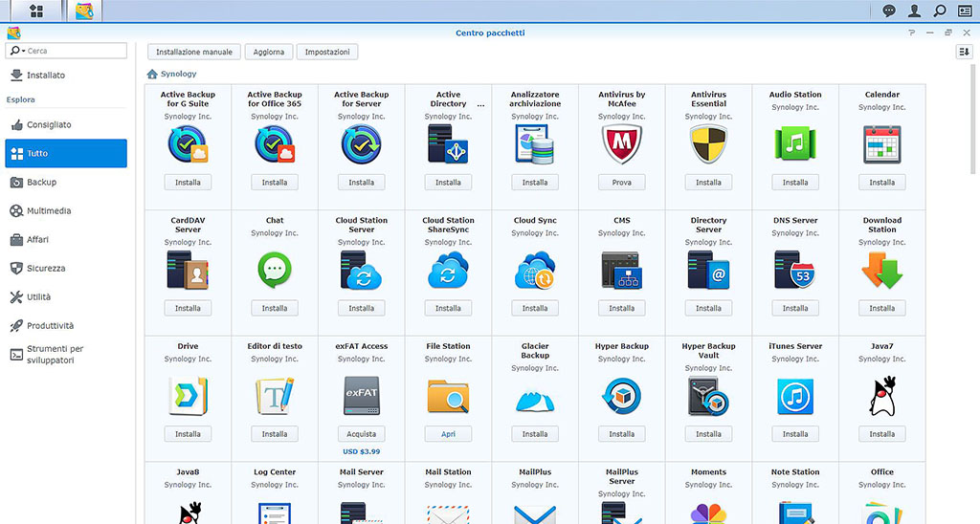Select the Consigliato category
The width and height of the screenshot is (980, 524).
pyautogui.click(x=66, y=124)
